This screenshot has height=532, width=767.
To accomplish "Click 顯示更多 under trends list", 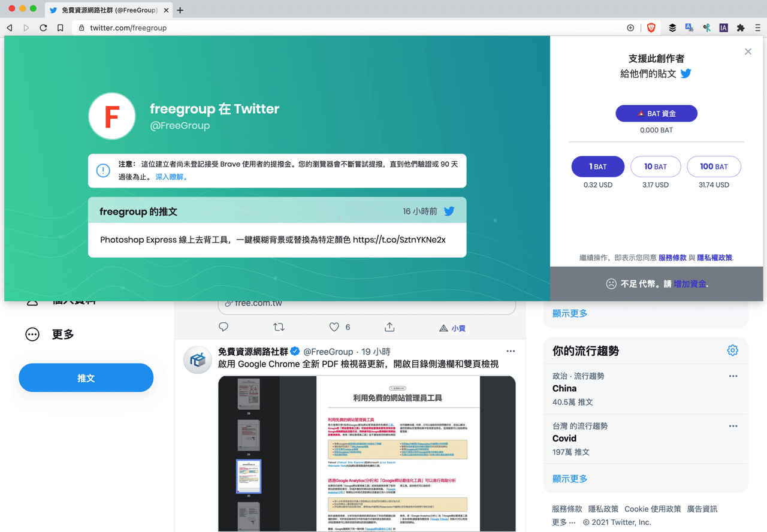I will pos(570,479).
